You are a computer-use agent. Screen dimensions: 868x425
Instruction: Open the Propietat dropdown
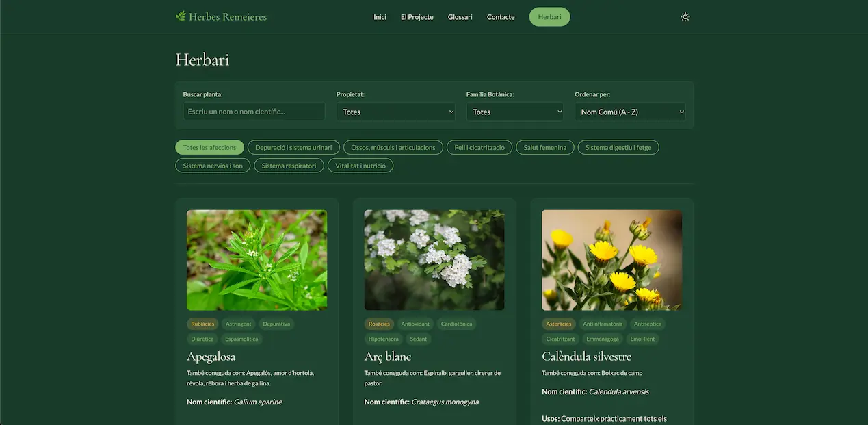click(396, 112)
